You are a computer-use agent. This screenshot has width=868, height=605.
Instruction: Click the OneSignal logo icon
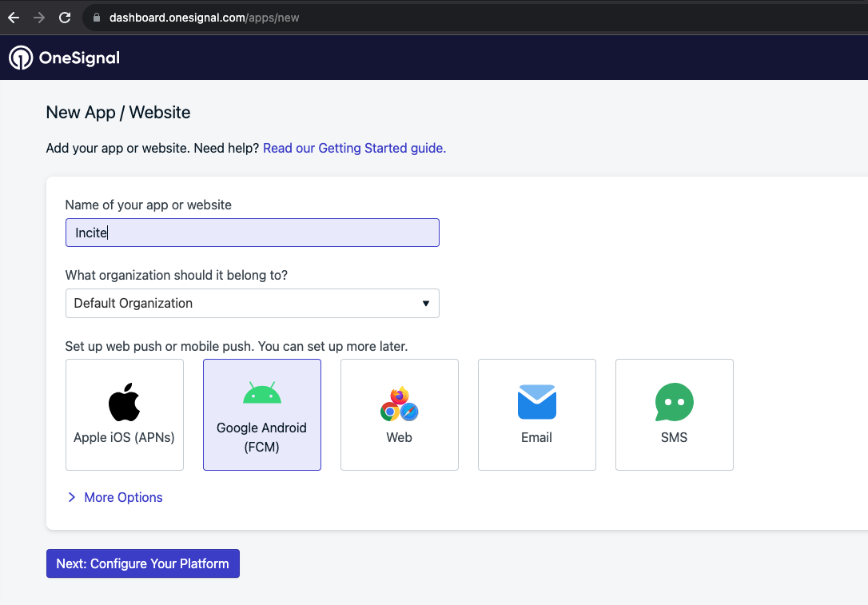(x=21, y=58)
